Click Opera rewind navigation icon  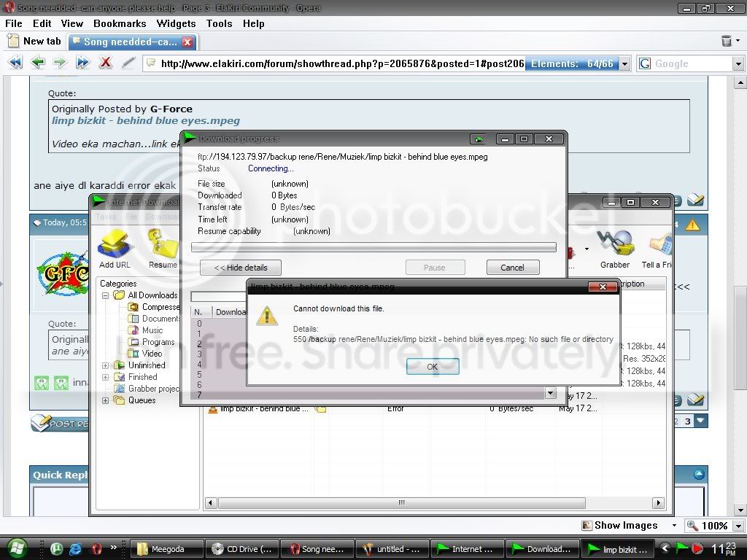tap(15, 63)
